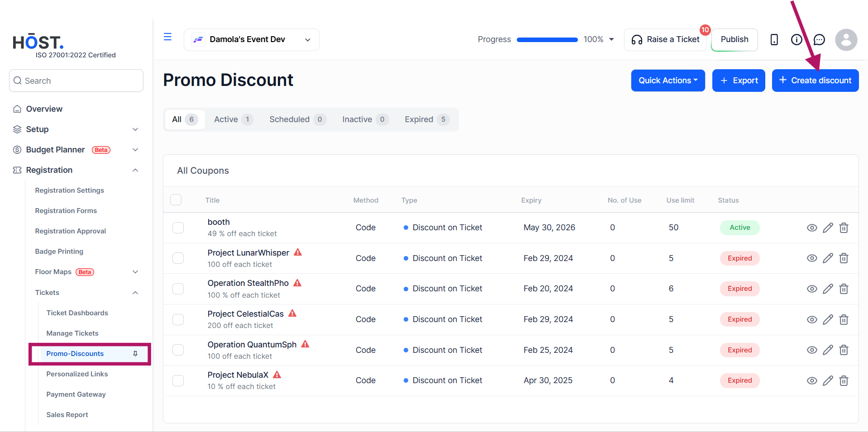Check the select-all coupons header checkbox
This screenshot has height=432, width=868.
176,200
